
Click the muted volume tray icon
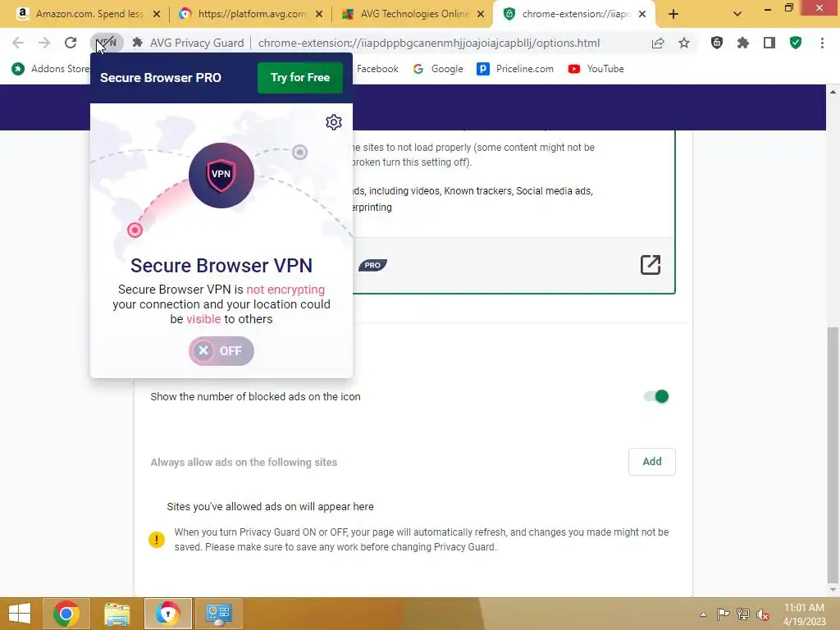[x=763, y=614]
